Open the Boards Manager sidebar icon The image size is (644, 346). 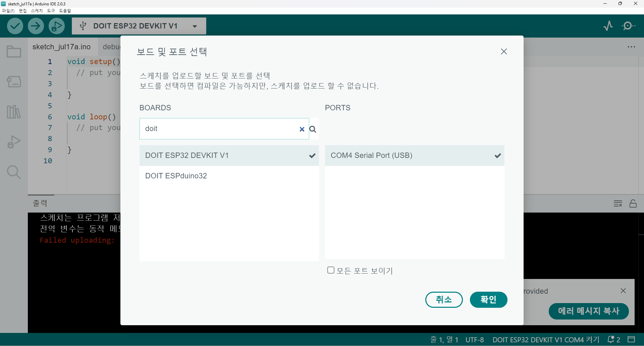[x=14, y=81]
